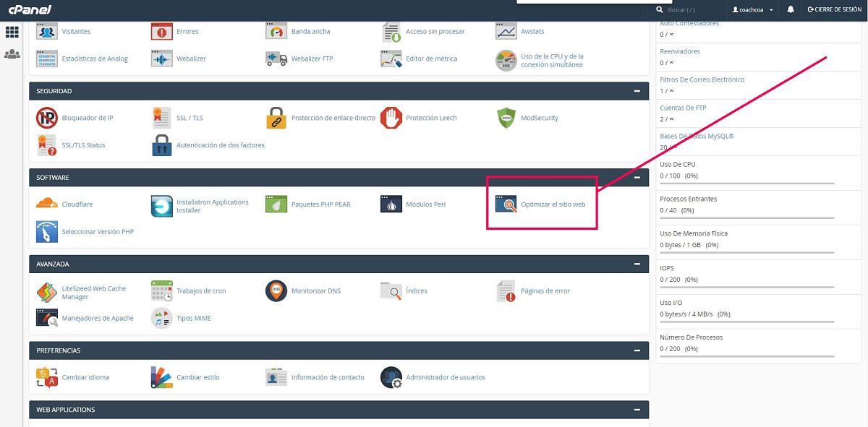This screenshot has width=868, height=427.
Task: Collapse the SOFTWARE section
Action: [x=637, y=177]
